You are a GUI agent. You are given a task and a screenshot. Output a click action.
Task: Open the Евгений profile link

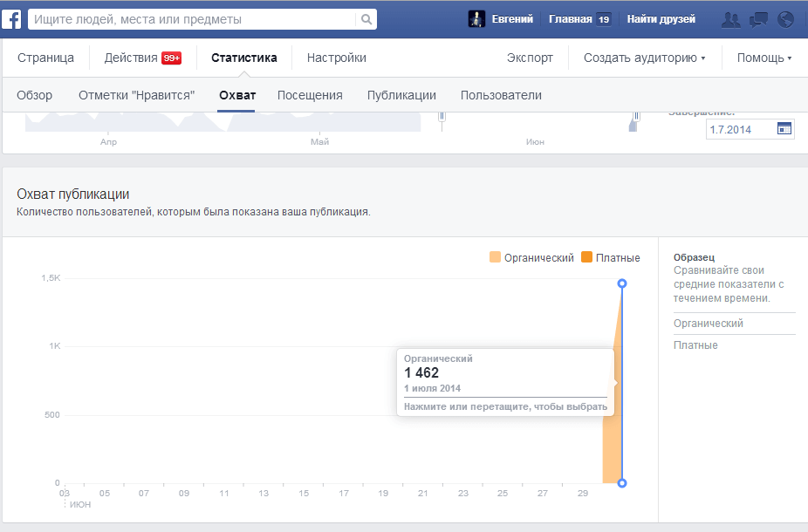[x=512, y=19]
